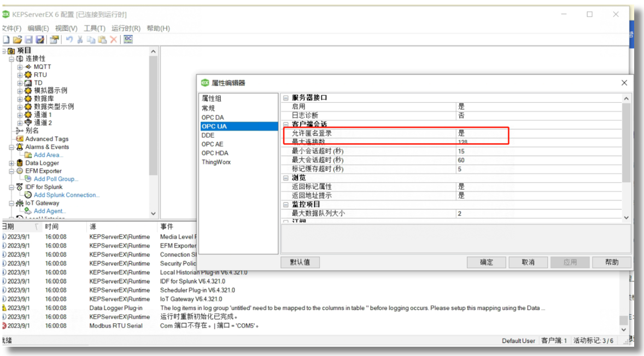Image resolution: width=644 pixels, height=356 pixels.
Task: Click the Add Area folder icon
Action: point(28,155)
